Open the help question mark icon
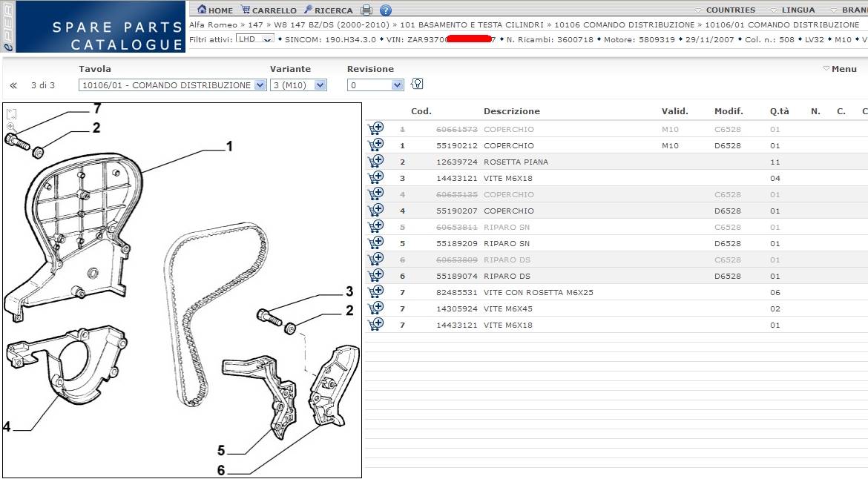Screen dimensions: 868x479 (x=386, y=10)
